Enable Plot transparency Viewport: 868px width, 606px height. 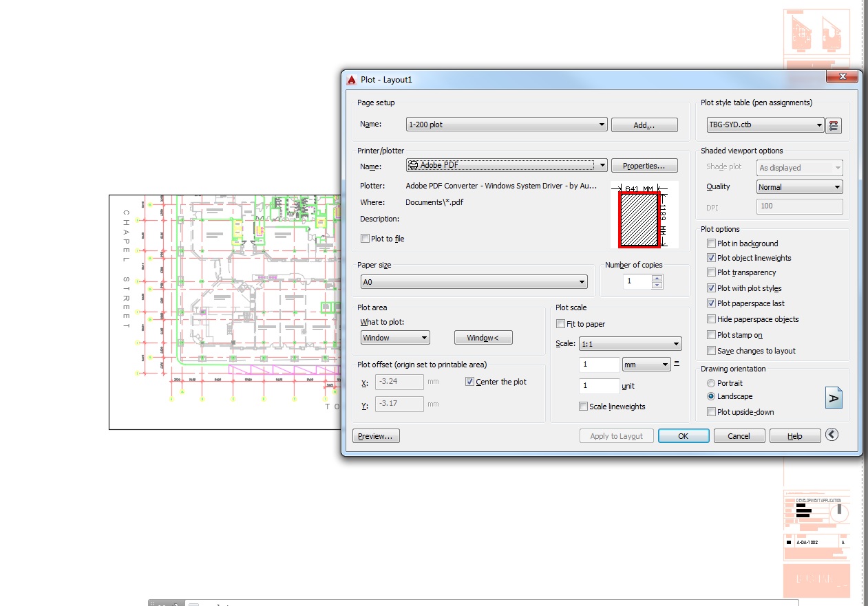point(711,272)
